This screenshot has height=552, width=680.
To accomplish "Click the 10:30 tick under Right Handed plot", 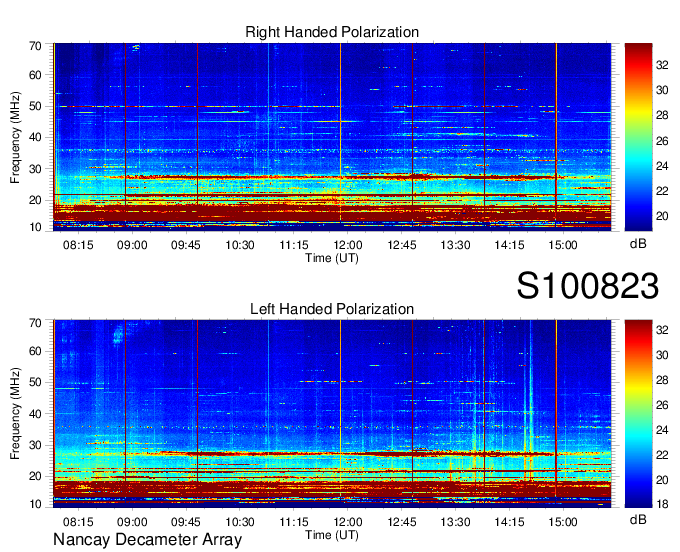I will click(240, 245).
